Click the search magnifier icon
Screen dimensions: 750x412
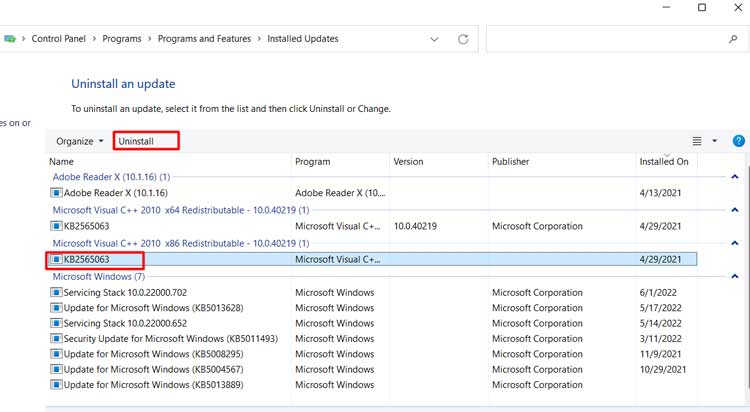pos(733,39)
